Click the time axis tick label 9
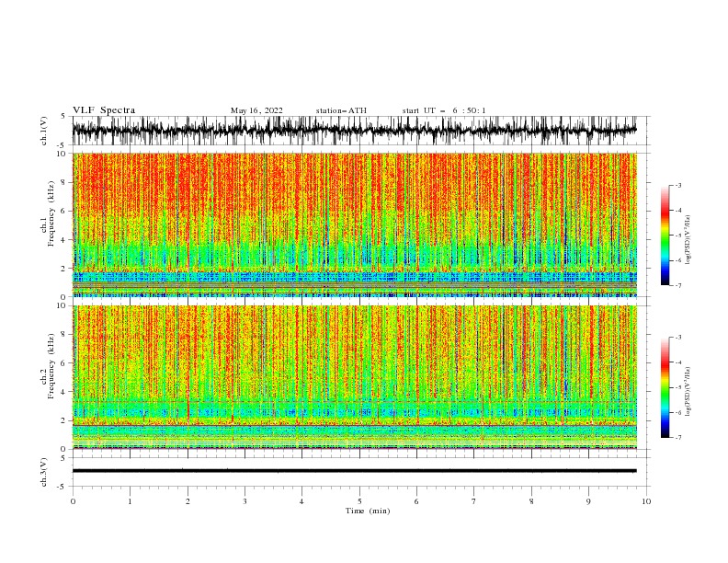Image resolution: width=728 pixels, height=563 pixels. click(588, 501)
